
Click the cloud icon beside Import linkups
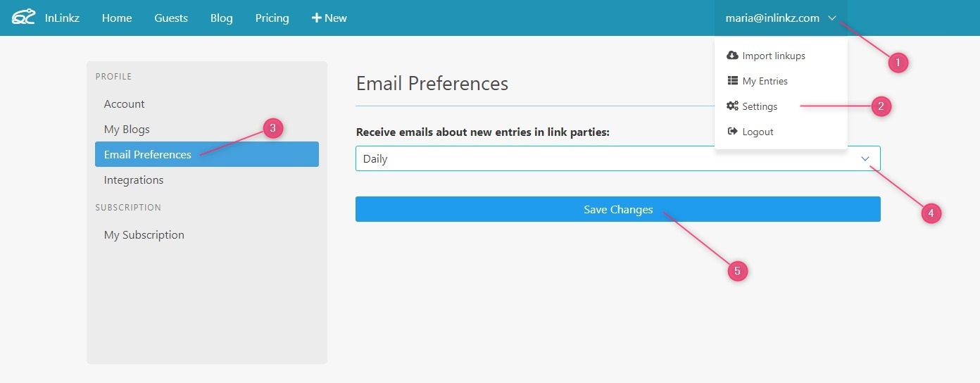[732, 56]
